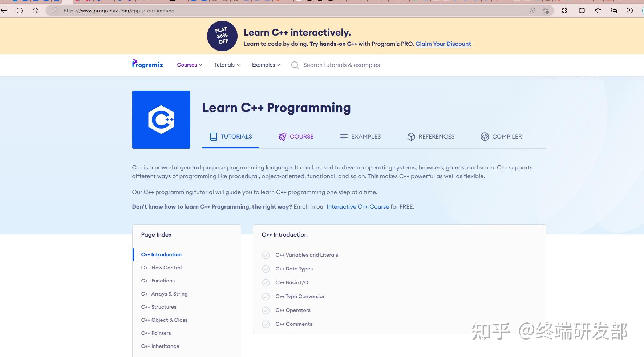Select C++ Object & Class in Page Index
Image resolution: width=644 pixels, height=357 pixels.
(x=164, y=320)
